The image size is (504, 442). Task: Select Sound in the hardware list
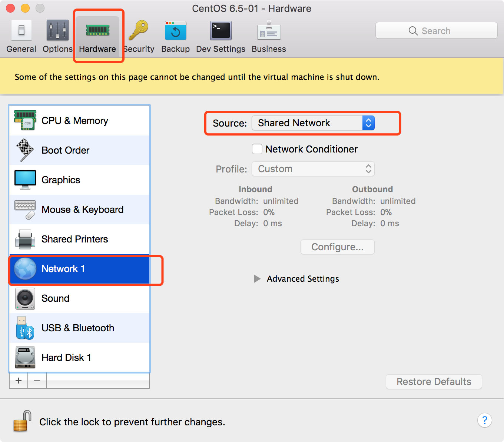[x=79, y=298]
